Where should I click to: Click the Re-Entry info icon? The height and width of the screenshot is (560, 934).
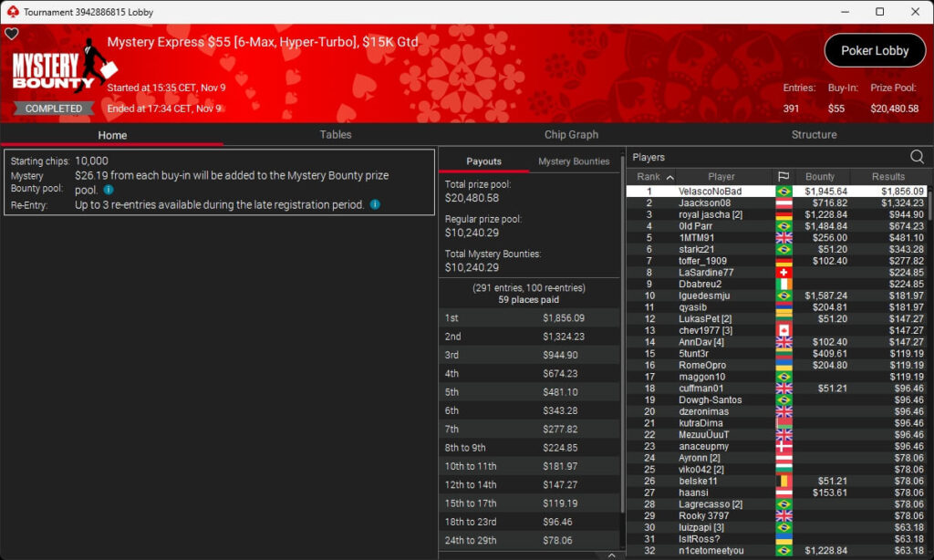(x=375, y=205)
